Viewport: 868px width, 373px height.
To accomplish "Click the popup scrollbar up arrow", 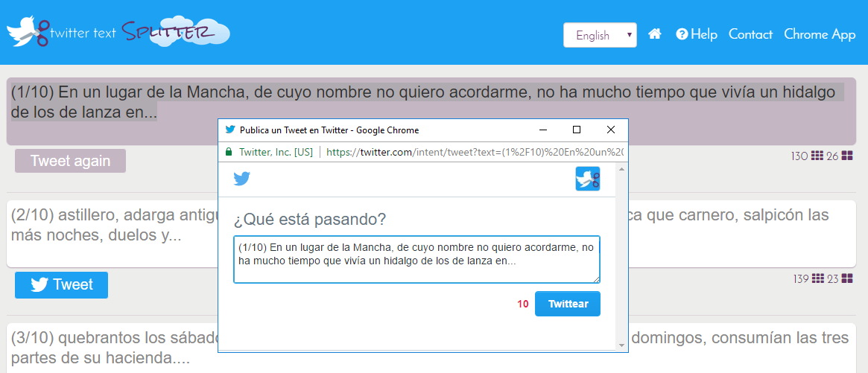I will (621, 168).
